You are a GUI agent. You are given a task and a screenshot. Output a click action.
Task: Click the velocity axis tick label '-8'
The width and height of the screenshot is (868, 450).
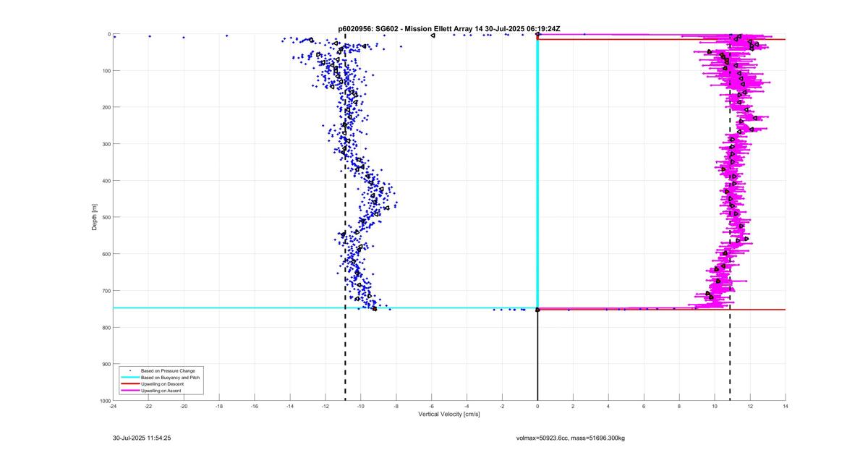click(396, 407)
